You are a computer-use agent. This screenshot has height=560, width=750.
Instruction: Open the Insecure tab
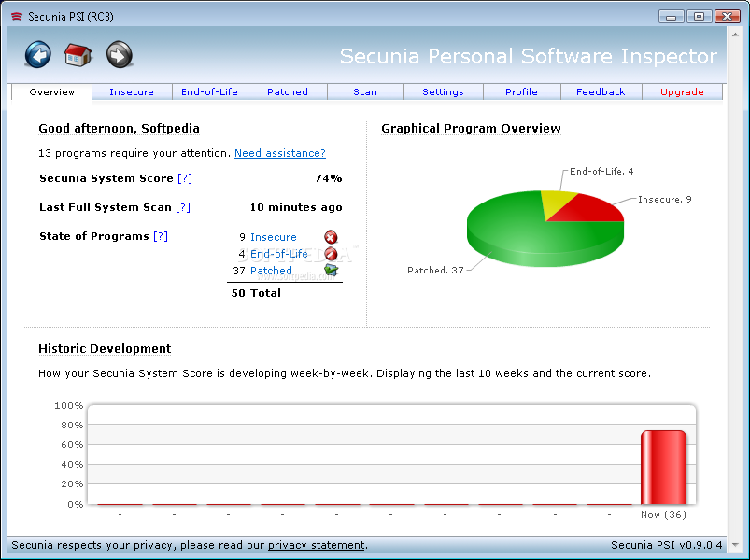[x=132, y=91]
